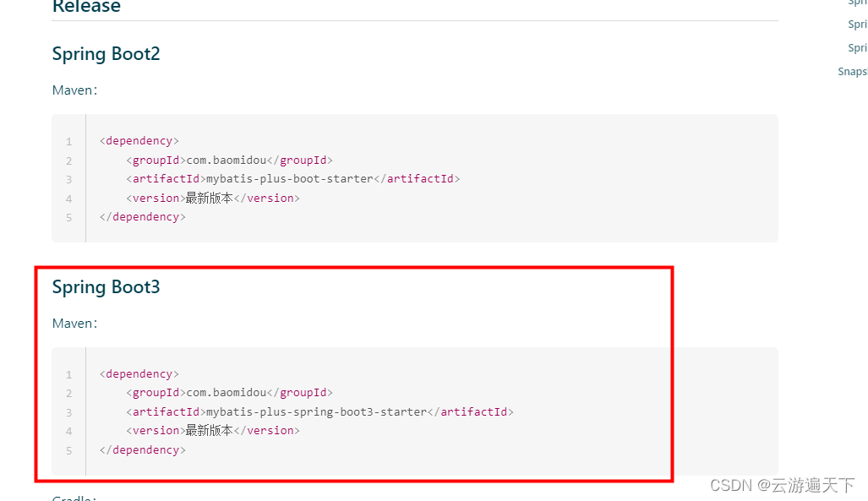
Task: Click line number 3 in Spring Boot3 code
Action: (x=69, y=413)
